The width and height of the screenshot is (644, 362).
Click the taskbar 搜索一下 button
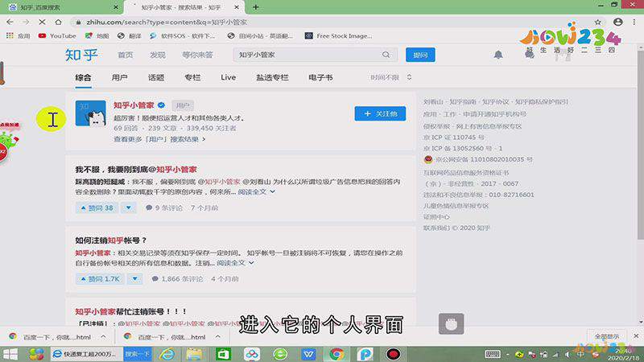(138, 354)
